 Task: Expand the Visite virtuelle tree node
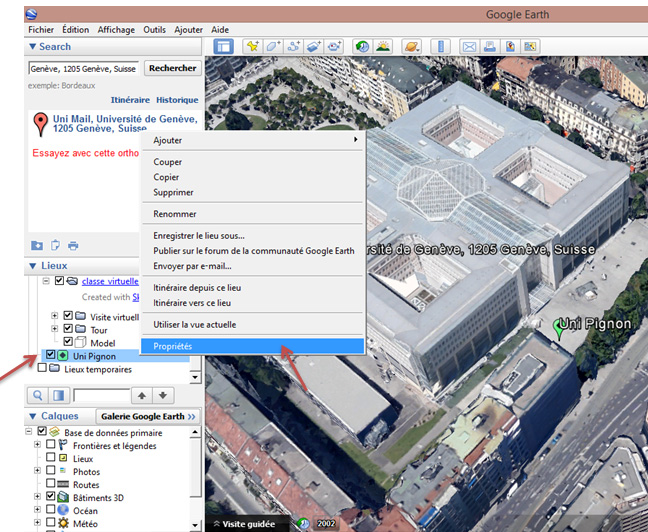coord(55,316)
